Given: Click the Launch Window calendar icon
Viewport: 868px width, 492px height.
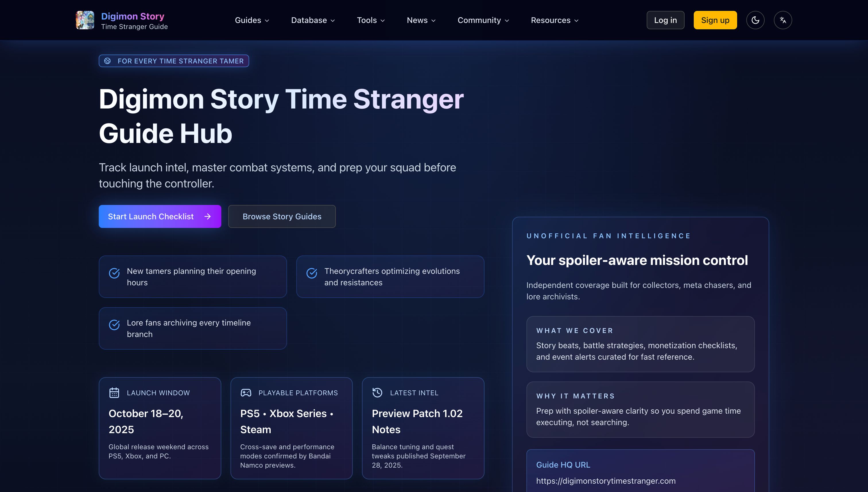Looking at the screenshot, I should click(114, 393).
